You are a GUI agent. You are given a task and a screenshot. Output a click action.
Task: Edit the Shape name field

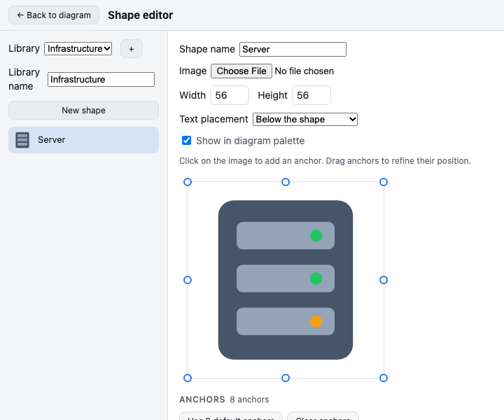[x=293, y=49]
